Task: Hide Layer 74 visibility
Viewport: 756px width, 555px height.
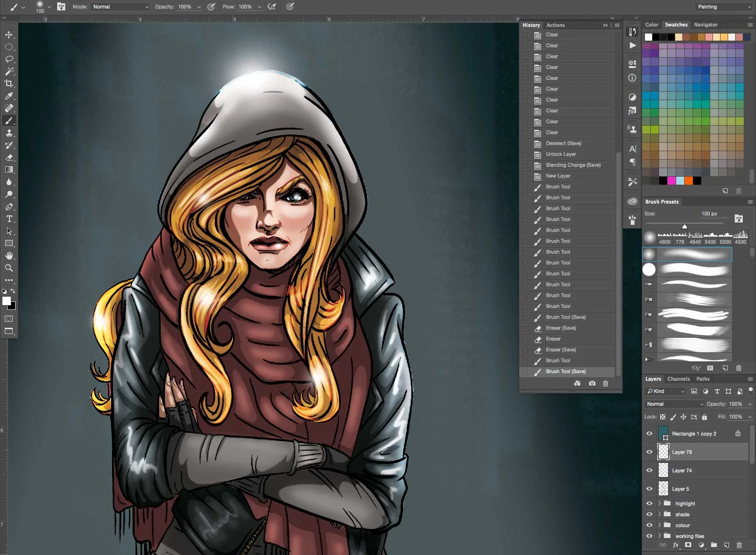Action: click(x=649, y=470)
